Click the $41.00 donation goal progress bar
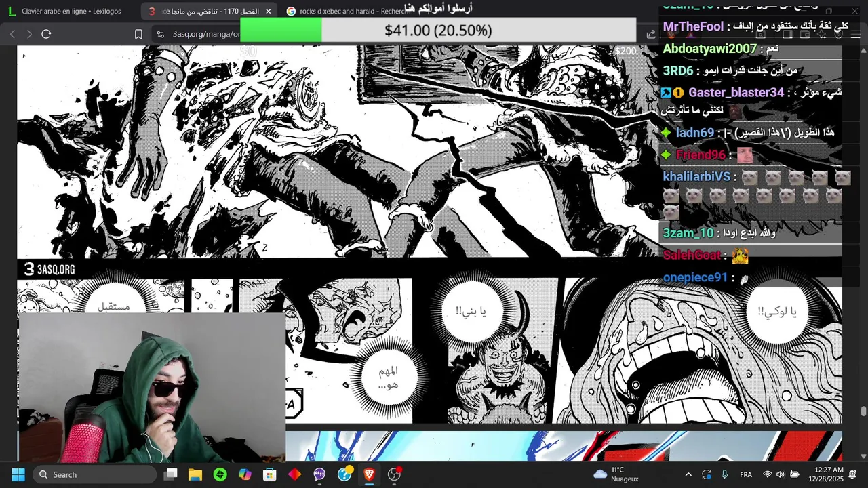 point(438,30)
